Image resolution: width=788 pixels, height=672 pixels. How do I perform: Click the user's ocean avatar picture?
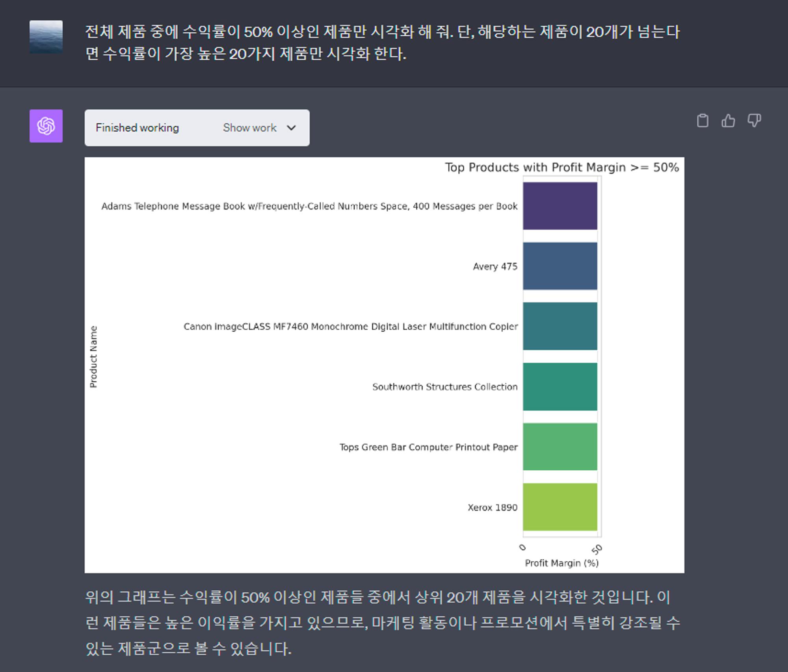coord(46,37)
